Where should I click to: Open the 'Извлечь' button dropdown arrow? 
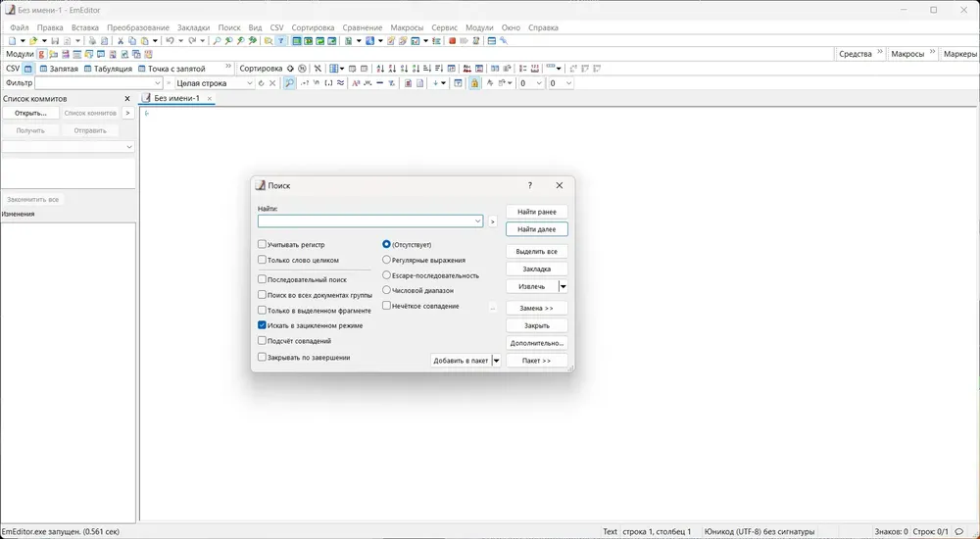coord(563,286)
